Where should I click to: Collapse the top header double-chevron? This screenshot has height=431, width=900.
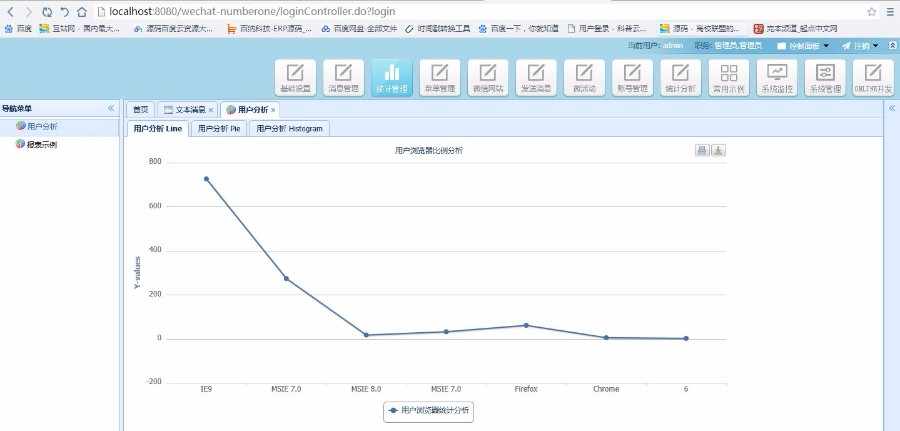point(893,45)
